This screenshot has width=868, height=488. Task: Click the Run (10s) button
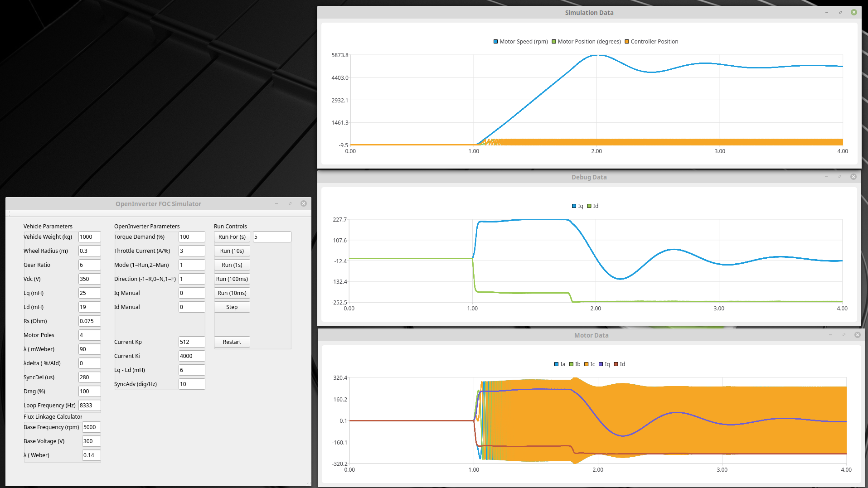[232, 251]
